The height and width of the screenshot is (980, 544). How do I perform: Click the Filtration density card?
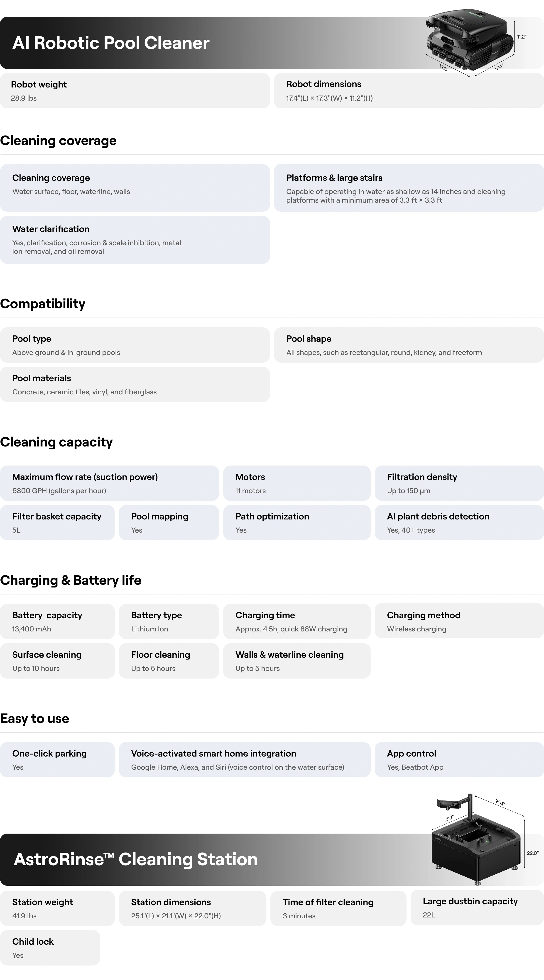tap(459, 483)
